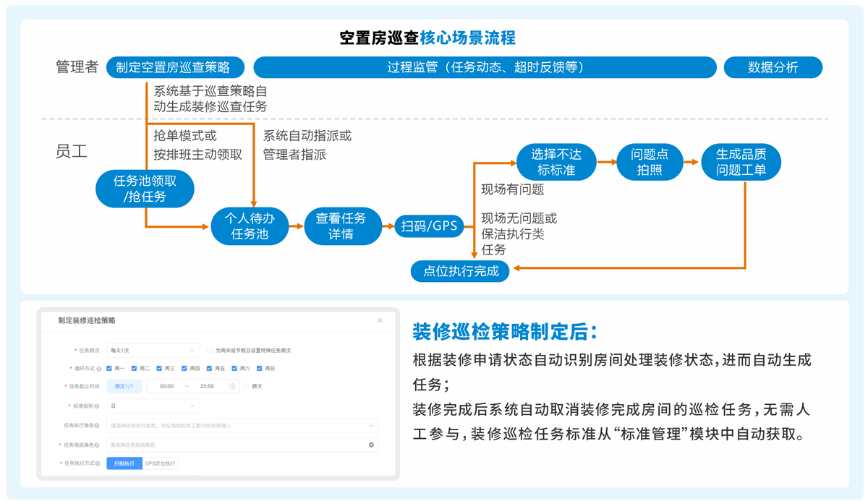
Task: Open the 任务频次 dropdown showing 每天1次
Action: pos(153,351)
